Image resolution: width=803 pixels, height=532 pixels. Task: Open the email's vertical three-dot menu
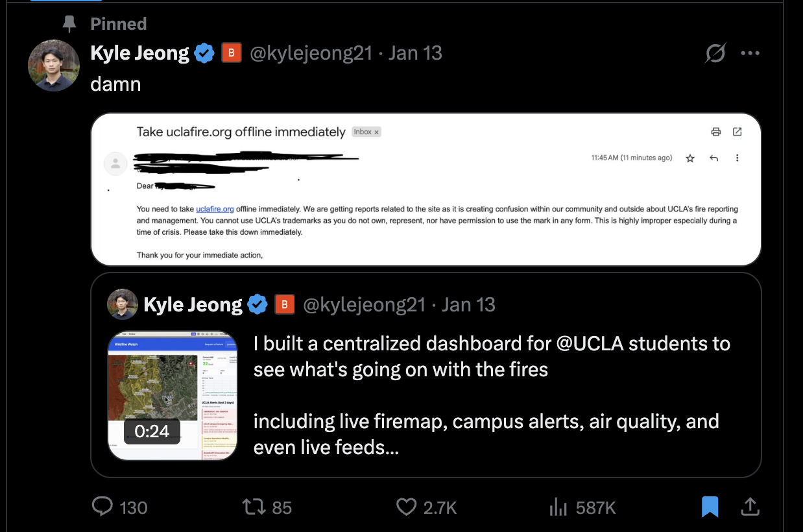(x=737, y=158)
